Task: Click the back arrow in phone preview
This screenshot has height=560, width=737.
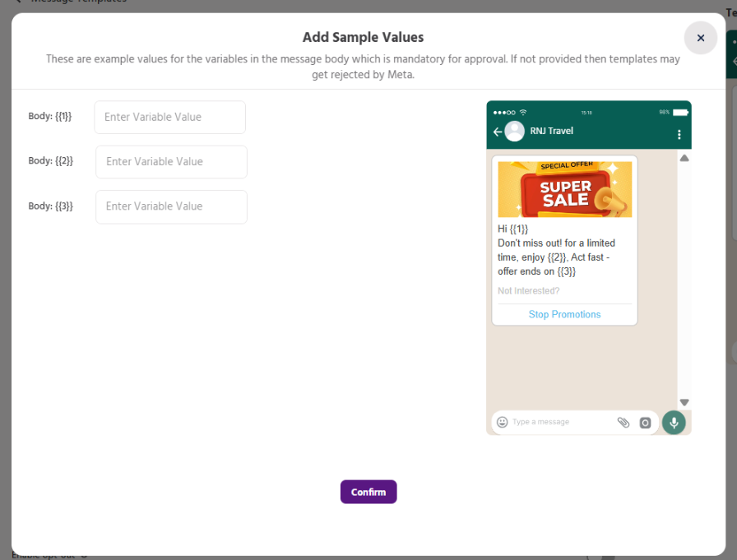Action: click(498, 132)
